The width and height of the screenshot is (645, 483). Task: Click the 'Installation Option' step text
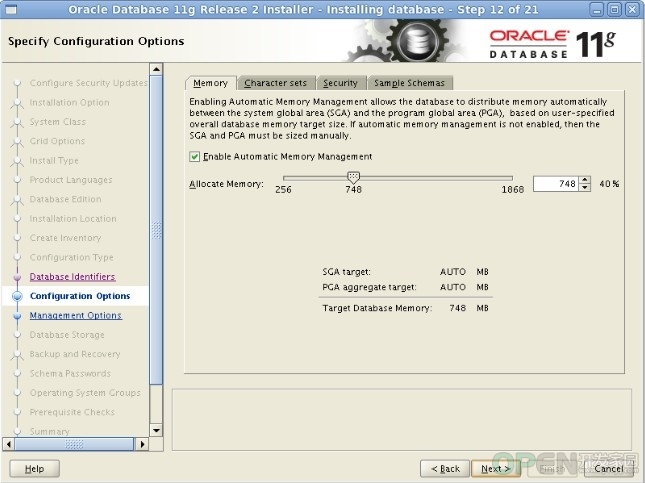click(70, 102)
